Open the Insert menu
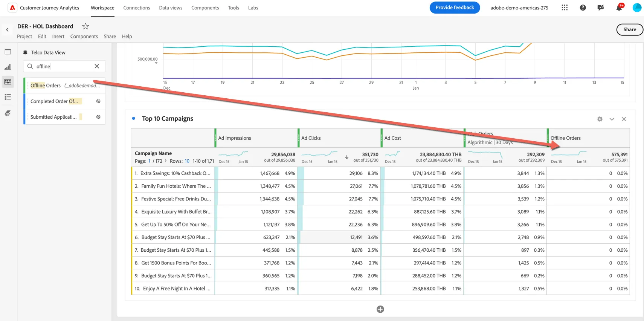The height and width of the screenshot is (321, 644). pyautogui.click(x=58, y=36)
